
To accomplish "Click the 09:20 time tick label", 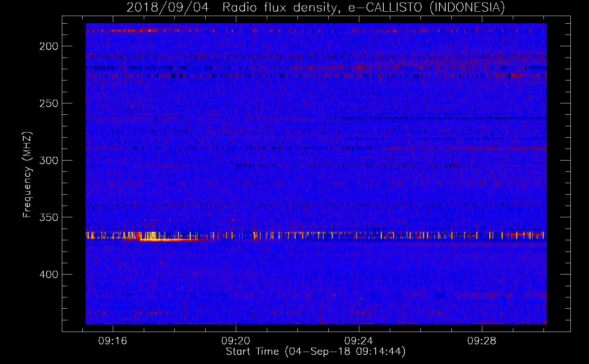I will point(236,341).
